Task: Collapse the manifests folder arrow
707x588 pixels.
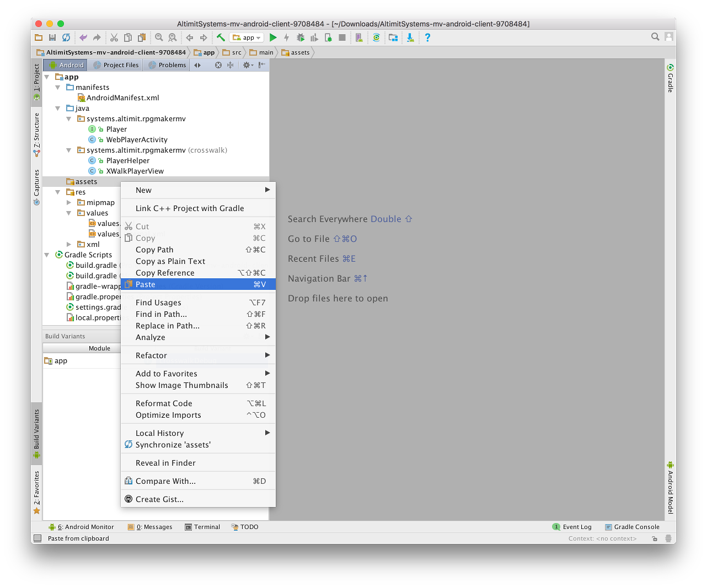Action: [58, 88]
